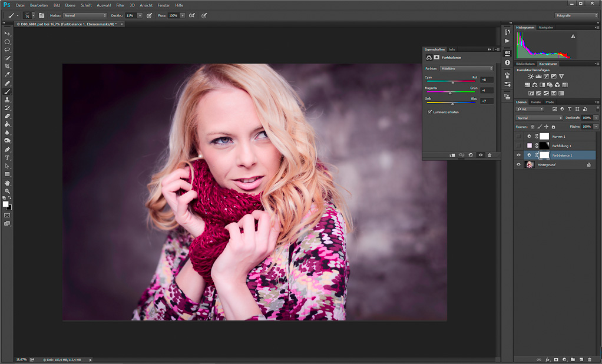The image size is (602, 364).
Task: Select the Pen tool
Action: point(7,150)
